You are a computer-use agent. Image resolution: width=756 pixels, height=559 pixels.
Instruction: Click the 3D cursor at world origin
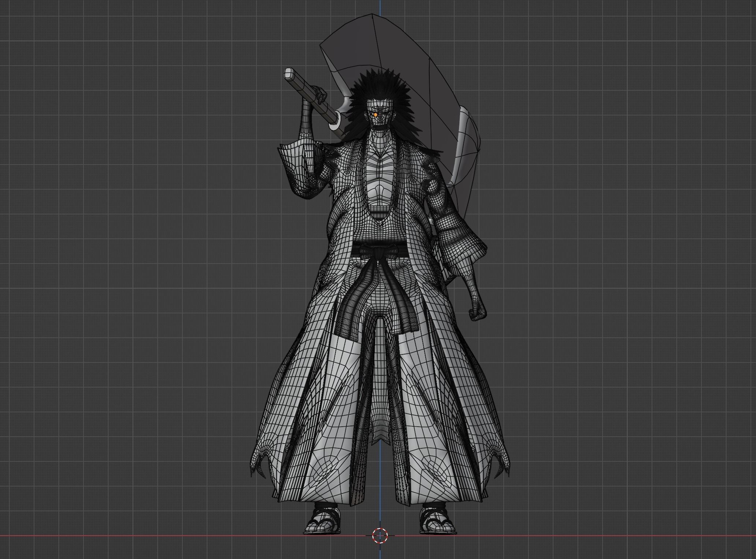click(x=380, y=535)
